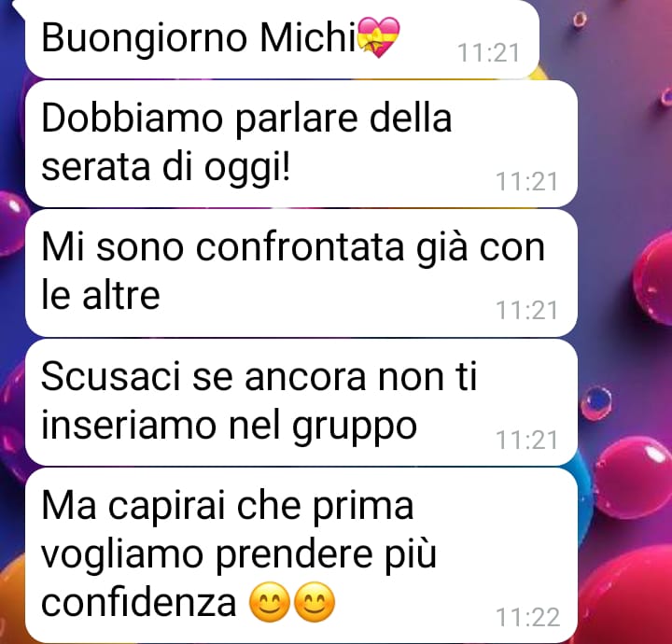The image size is (672, 644).
Task: Tap the text "vogliamo prendere più"
Action: coord(239,555)
